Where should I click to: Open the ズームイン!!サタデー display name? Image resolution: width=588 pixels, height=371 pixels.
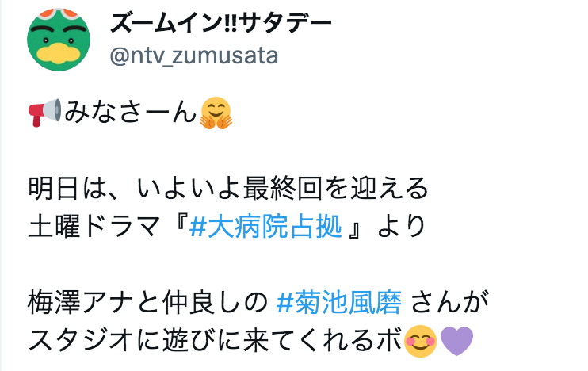[x=221, y=23]
